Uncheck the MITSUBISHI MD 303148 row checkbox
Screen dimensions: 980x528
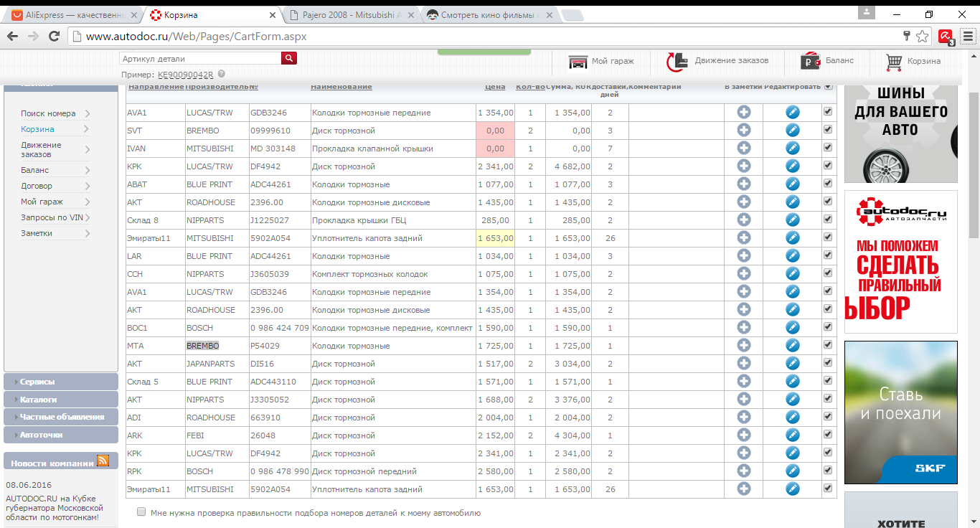[x=828, y=148]
